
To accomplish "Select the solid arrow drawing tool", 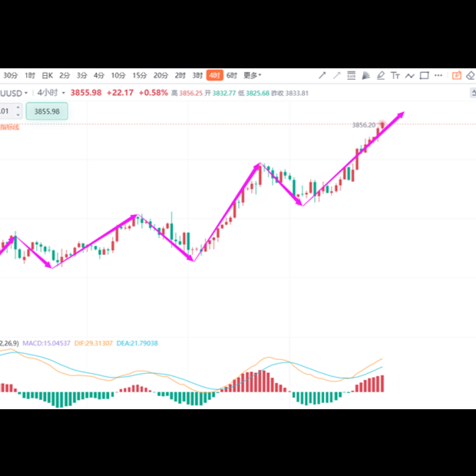I will [x=322, y=75].
